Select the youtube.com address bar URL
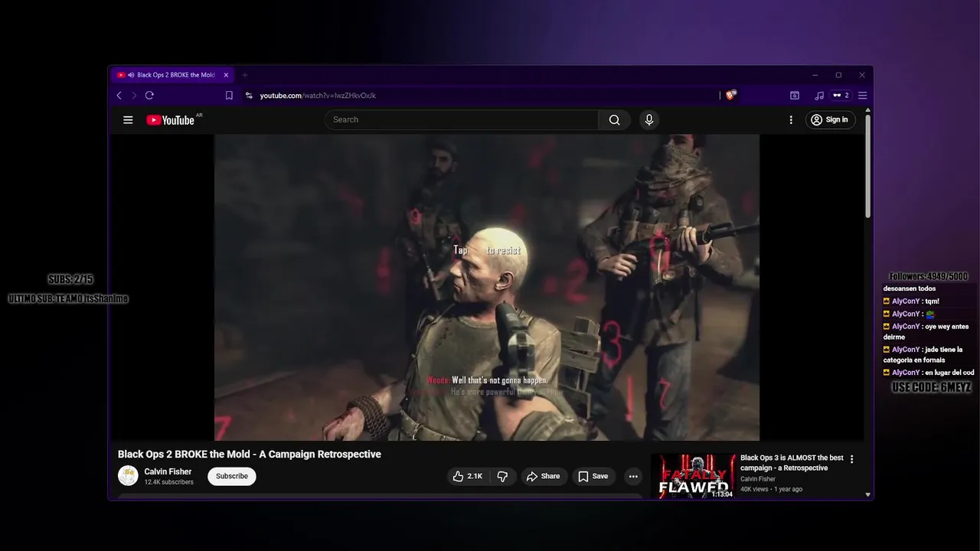This screenshot has width=980, height=551. tap(318, 96)
